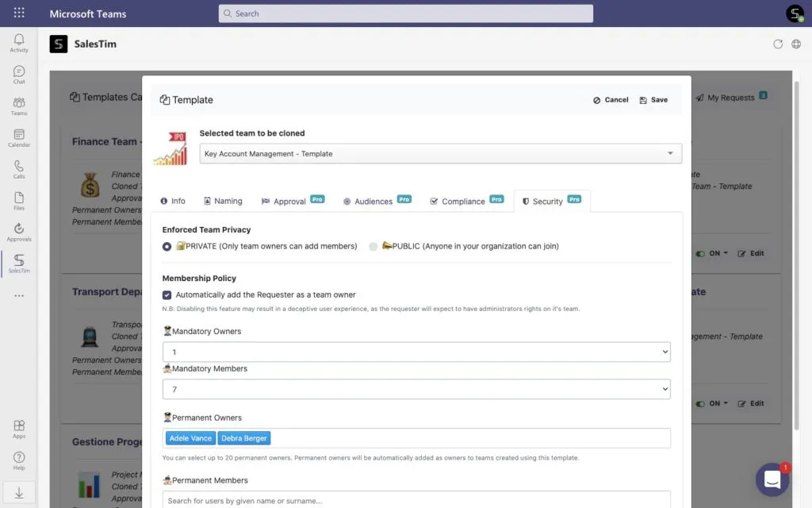Click the SalesTim logo in the header

coord(59,44)
